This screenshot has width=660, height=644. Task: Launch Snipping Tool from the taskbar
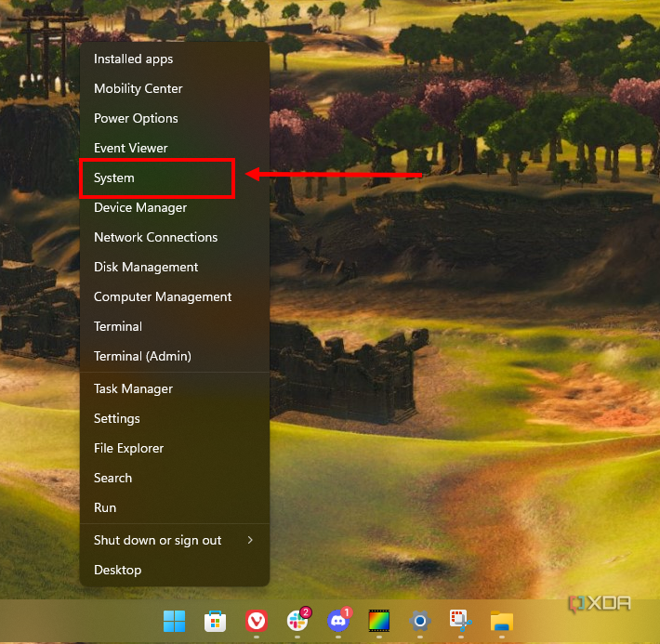coord(460,621)
